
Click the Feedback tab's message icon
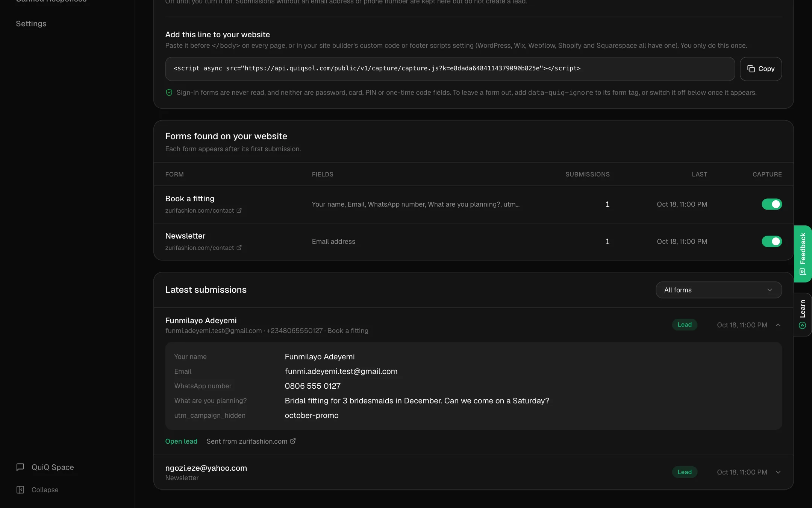click(x=803, y=272)
